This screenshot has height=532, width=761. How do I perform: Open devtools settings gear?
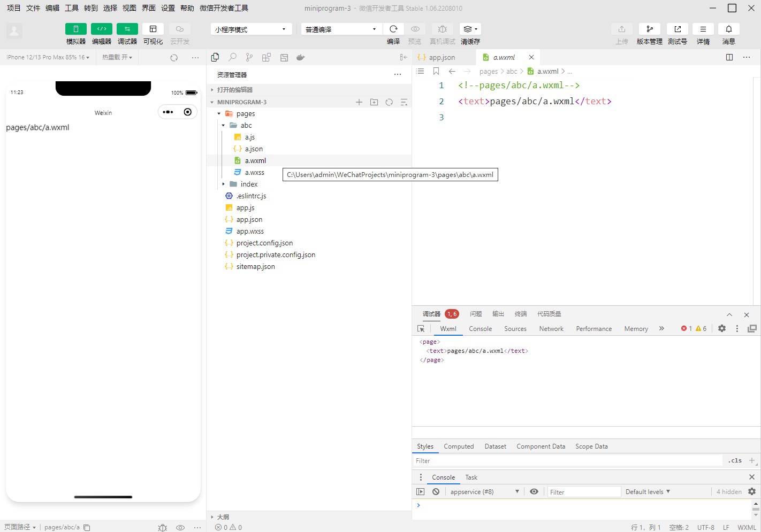point(722,328)
